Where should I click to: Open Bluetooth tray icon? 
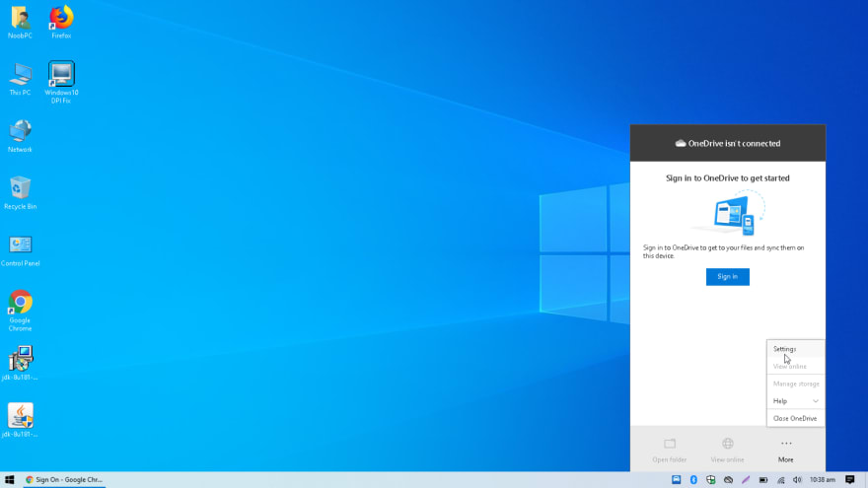point(693,480)
